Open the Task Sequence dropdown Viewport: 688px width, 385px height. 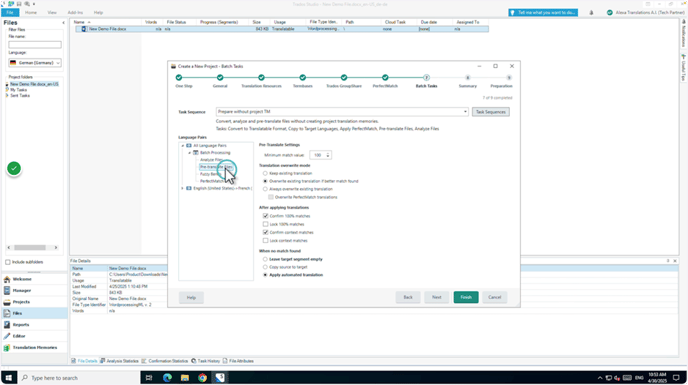[342, 112]
